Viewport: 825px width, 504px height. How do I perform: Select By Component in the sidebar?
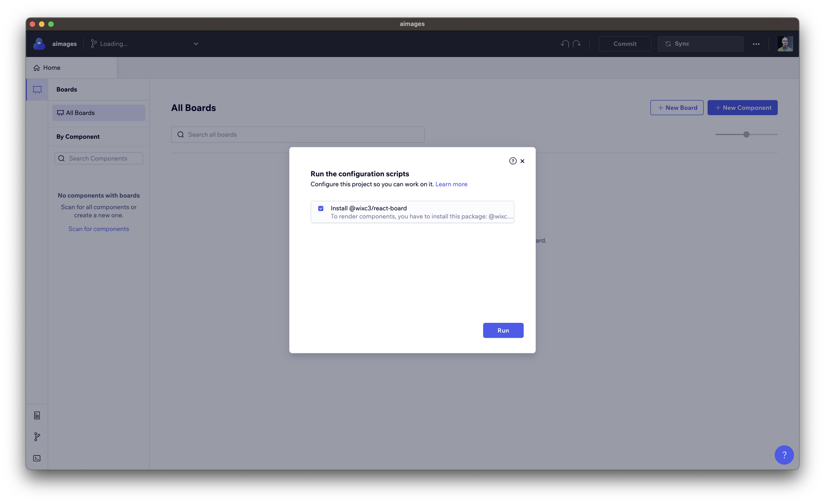pyautogui.click(x=78, y=137)
